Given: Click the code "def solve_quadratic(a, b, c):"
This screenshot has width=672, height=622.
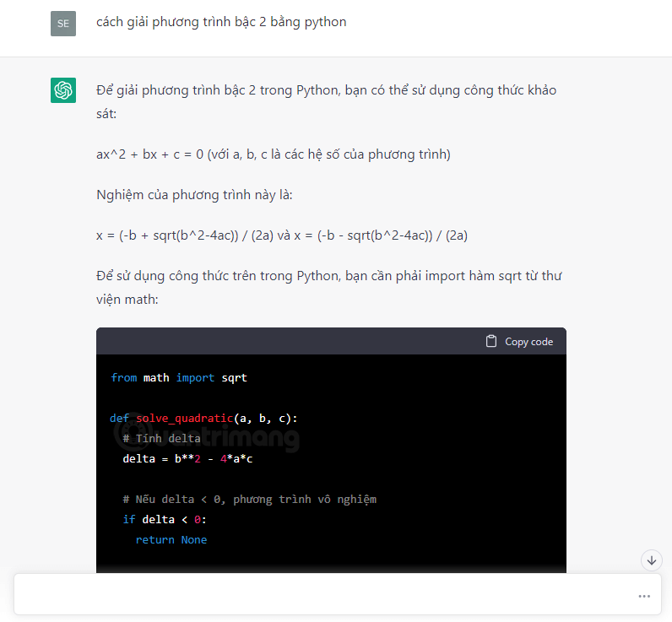Looking at the screenshot, I should click(203, 418).
